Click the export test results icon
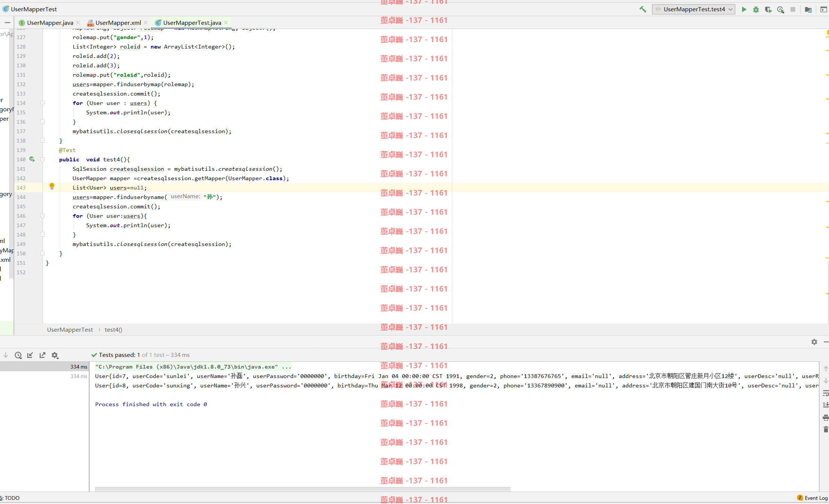This screenshot has height=504, width=829. [x=43, y=355]
